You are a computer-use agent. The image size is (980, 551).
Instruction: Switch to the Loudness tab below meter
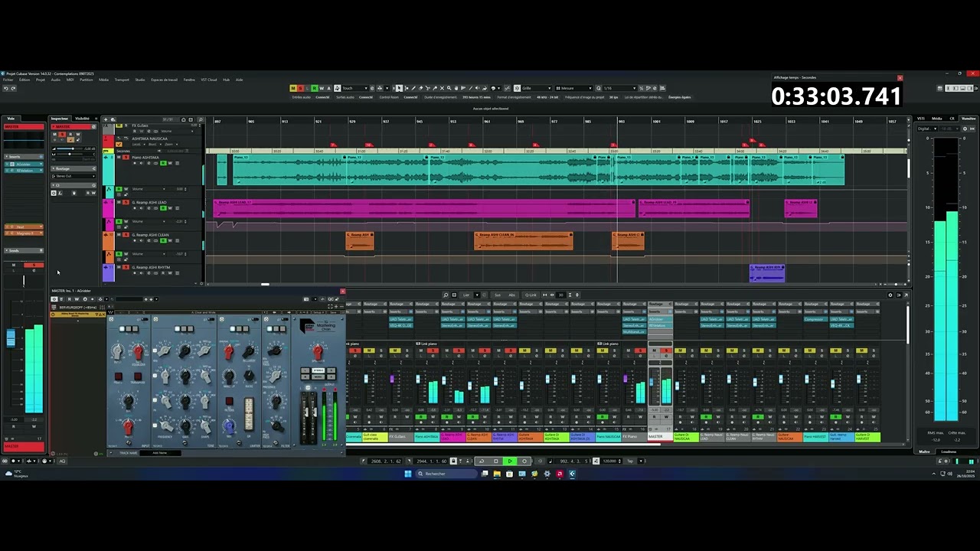click(x=949, y=452)
